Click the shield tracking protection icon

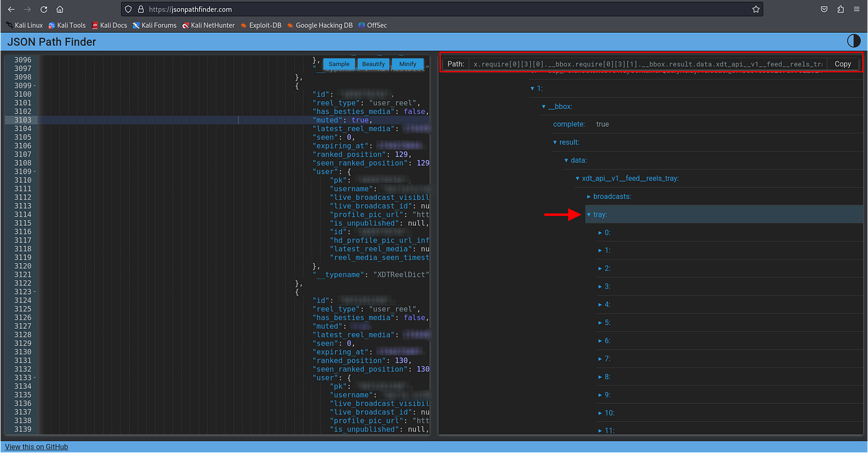click(x=128, y=9)
